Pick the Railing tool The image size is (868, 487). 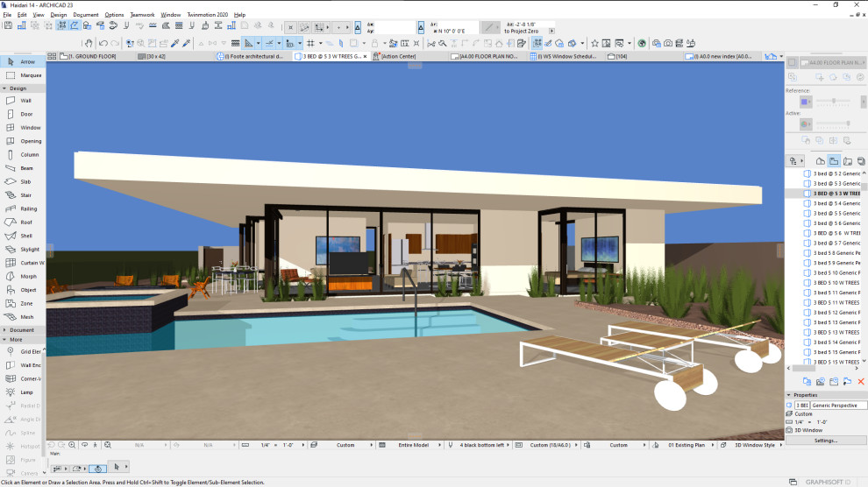[x=22, y=209]
